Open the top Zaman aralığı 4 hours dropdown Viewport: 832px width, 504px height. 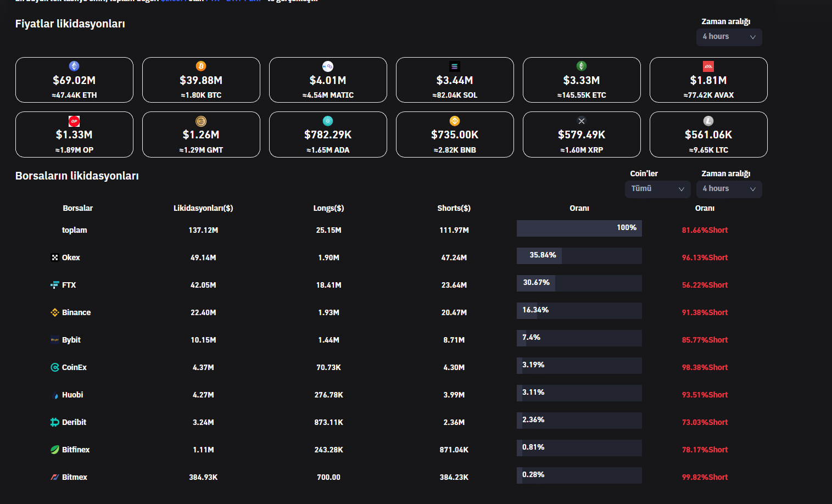(729, 37)
